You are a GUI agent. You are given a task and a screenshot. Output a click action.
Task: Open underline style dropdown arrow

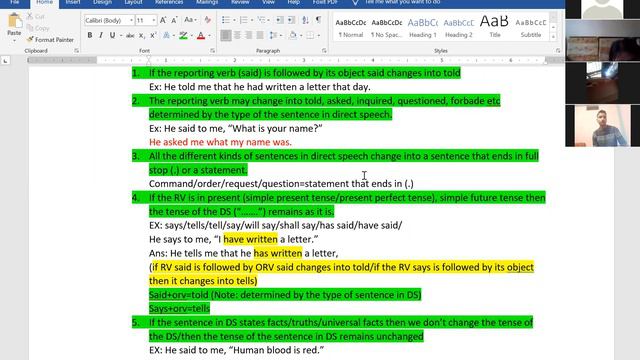click(x=121, y=36)
